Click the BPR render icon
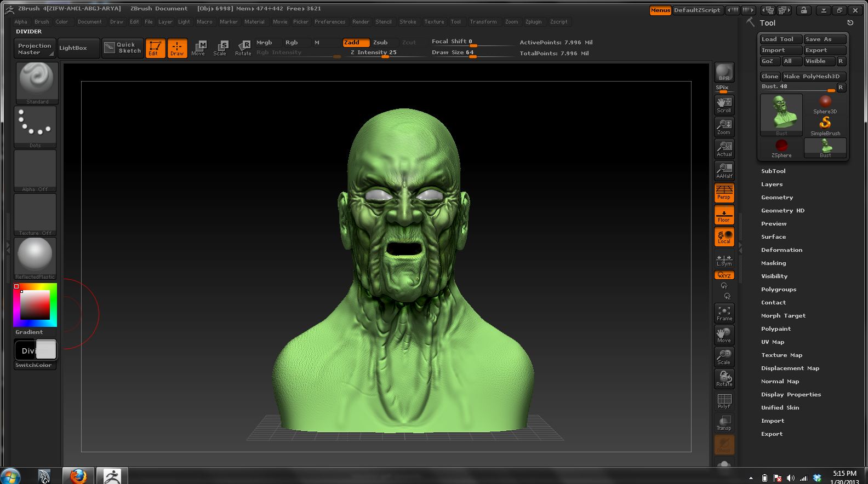The height and width of the screenshot is (484, 868). [x=724, y=72]
